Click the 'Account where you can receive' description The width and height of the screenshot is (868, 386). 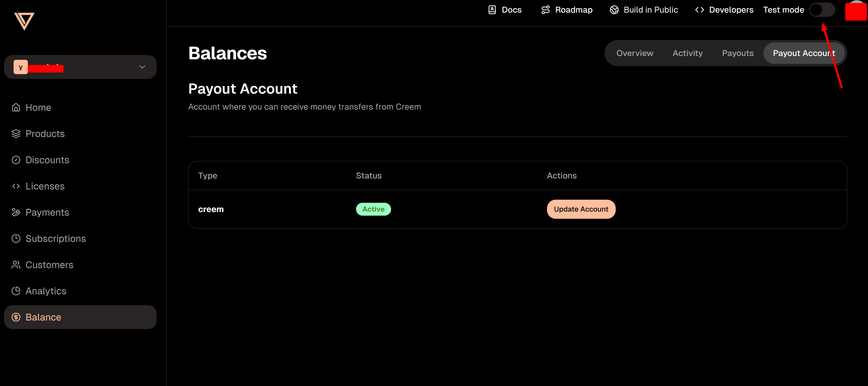coord(304,107)
